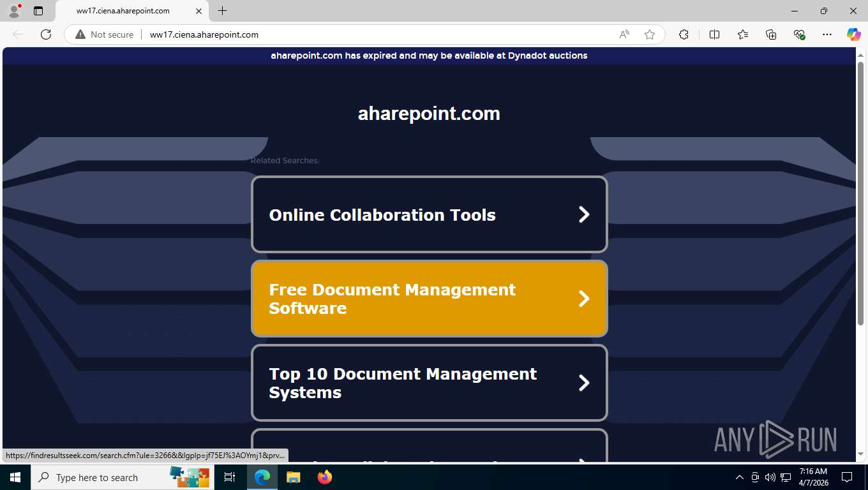The height and width of the screenshot is (490, 868).
Task: Open the Collections icon
Action: 771,34
